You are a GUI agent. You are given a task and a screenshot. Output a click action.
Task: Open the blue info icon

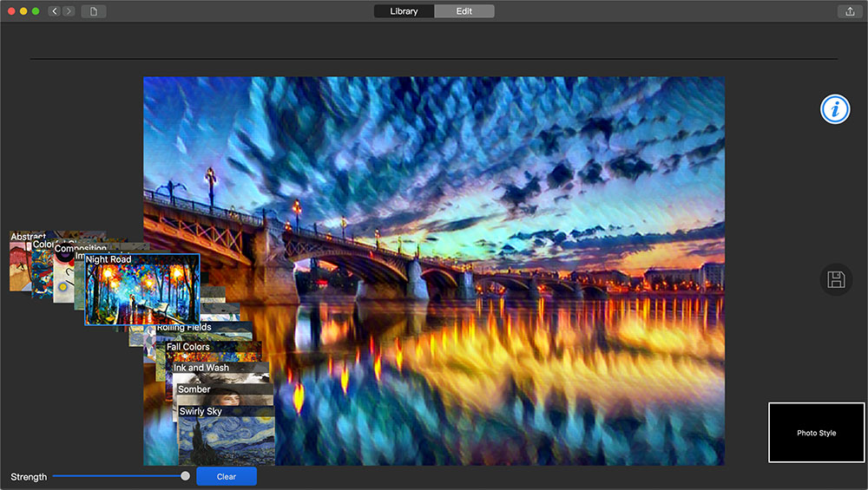(x=835, y=109)
